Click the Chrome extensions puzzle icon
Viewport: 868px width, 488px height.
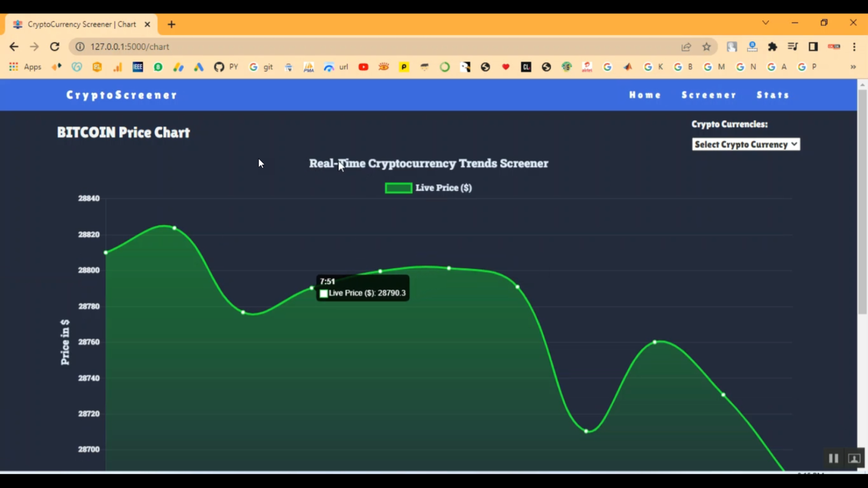(x=773, y=47)
